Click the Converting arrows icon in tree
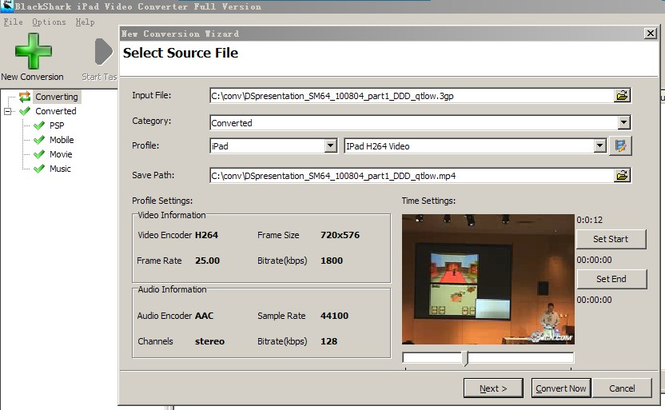Image resolution: width=665 pixels, height=410 pixels. click(25, 97)
